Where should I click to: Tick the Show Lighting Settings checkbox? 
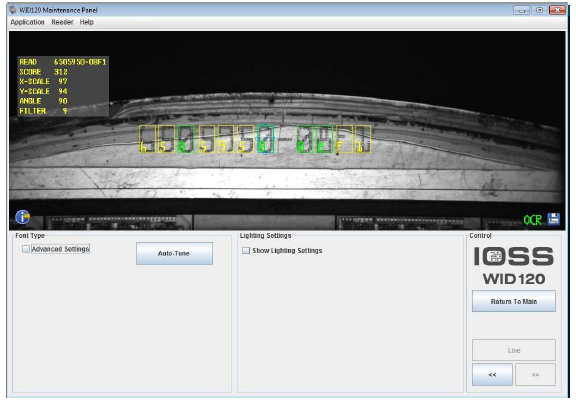click(x=246, y=251)
